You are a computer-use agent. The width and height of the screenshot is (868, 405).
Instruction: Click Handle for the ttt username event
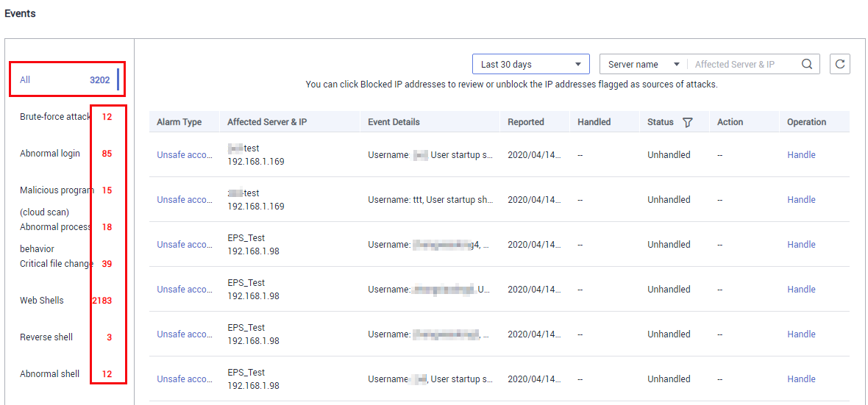click(801, 200)
